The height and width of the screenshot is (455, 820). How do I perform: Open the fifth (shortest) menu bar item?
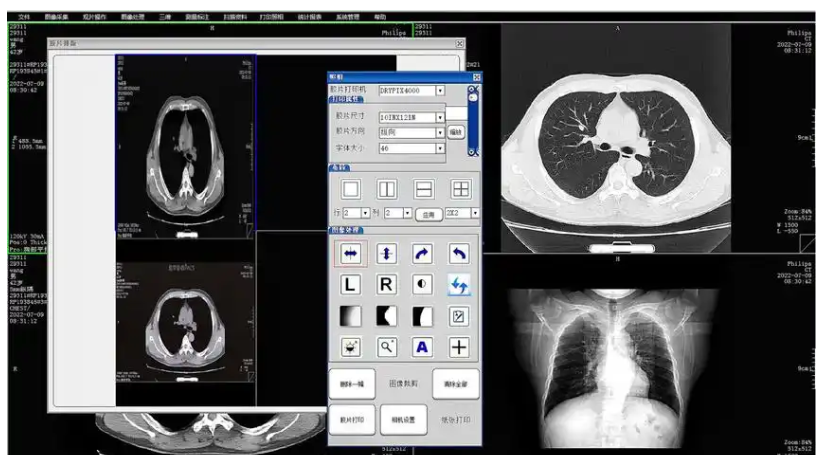click(x=165, y=17)
